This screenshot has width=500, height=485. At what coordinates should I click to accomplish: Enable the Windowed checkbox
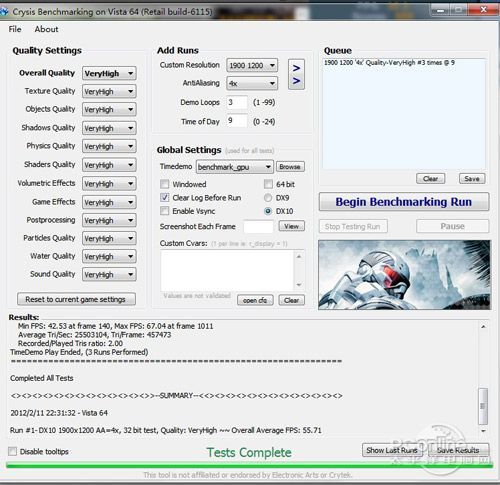pos(165,184)
